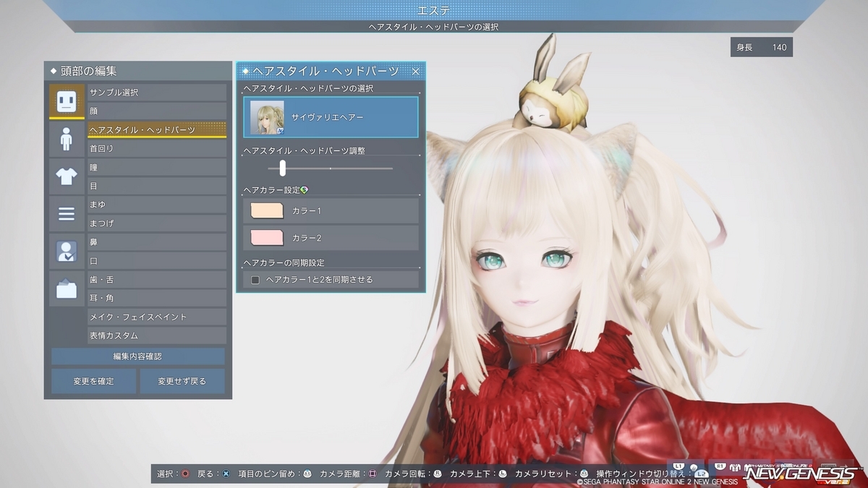Select 耳・角 menu entry
868x488 pixels.
click(x=157, y=298)
